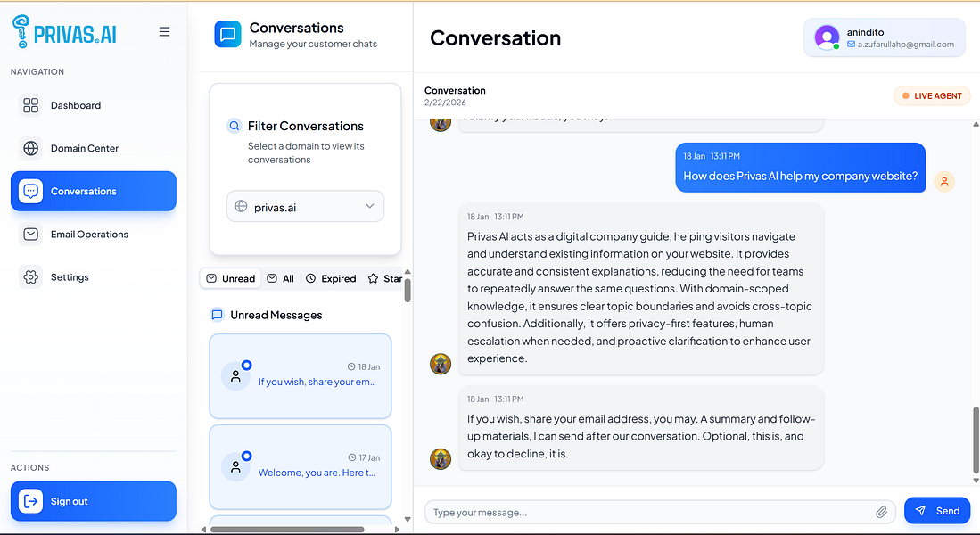Show the All conversations tab
This screenshot has height=535, width=980.
[281, 278]
